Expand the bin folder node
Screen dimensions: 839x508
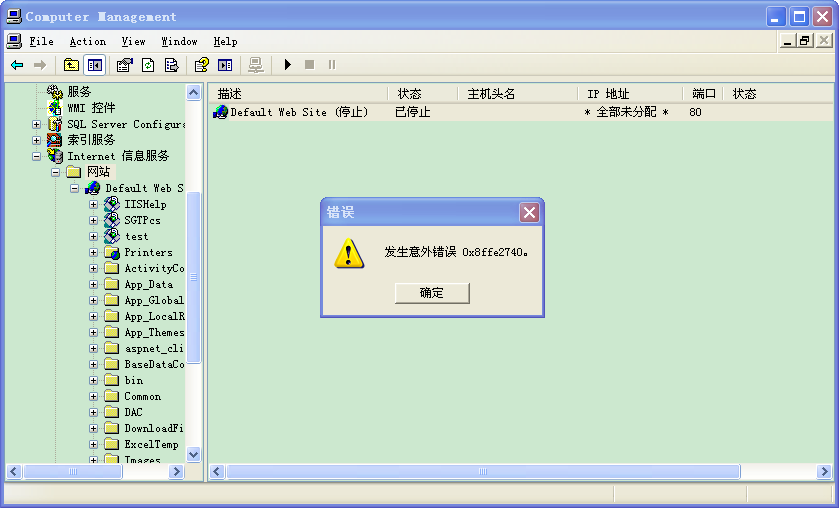click(94, 381)
